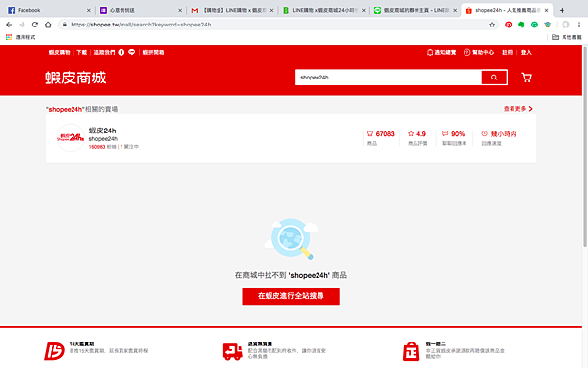
Task: Open the shopping cart icon
Action: coord(527,78)
